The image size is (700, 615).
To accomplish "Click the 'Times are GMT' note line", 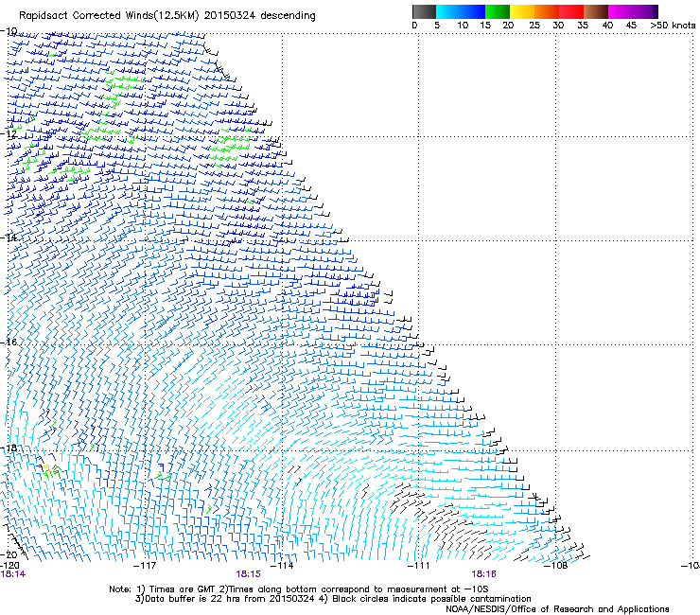I will pyautogui.click(x=299, y=589).
